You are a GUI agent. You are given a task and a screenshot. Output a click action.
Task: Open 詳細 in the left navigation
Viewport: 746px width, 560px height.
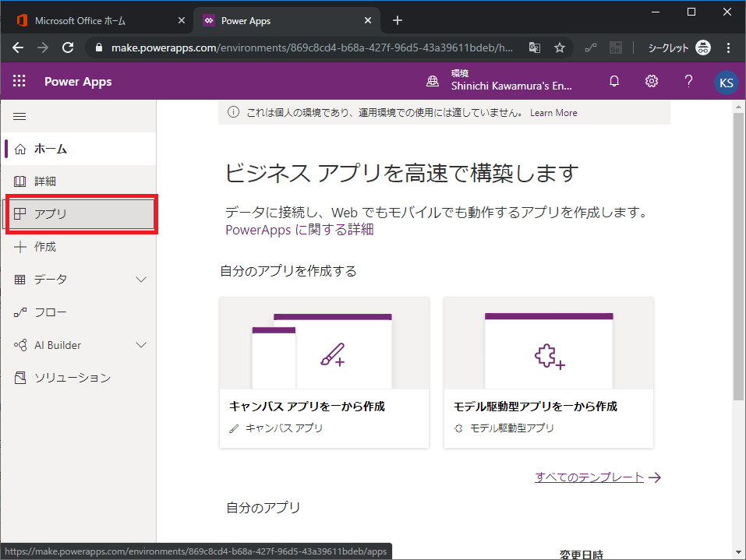pos(79,181)
